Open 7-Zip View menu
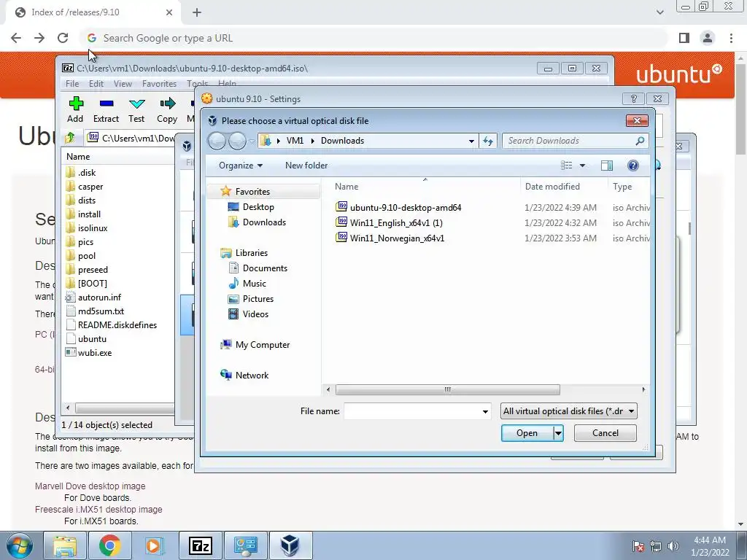Screen dimensions: 747x560 [x=123, y=84]
